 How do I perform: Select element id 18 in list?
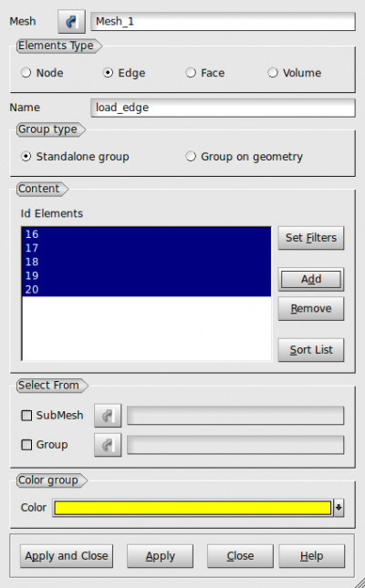[146, 262]
